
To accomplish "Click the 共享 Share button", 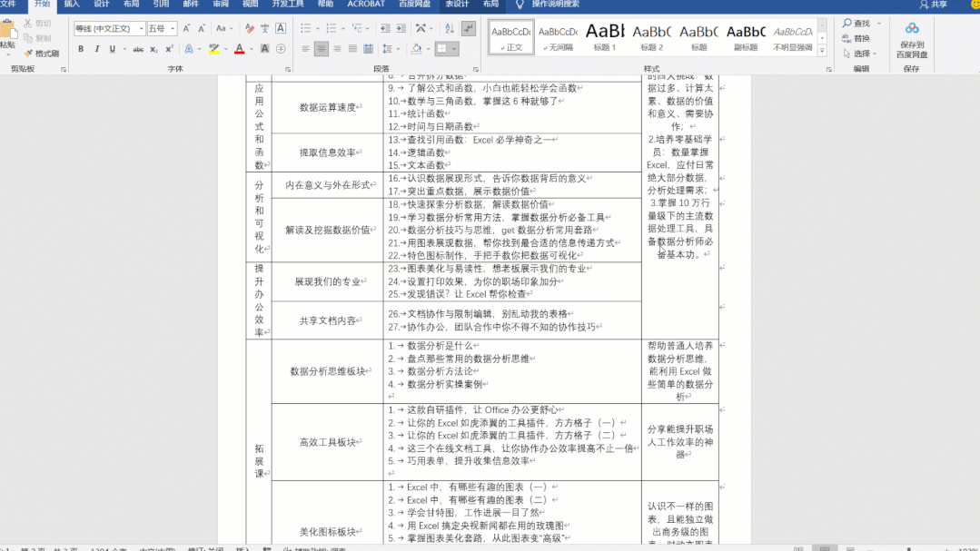I will tap(934, 5).
